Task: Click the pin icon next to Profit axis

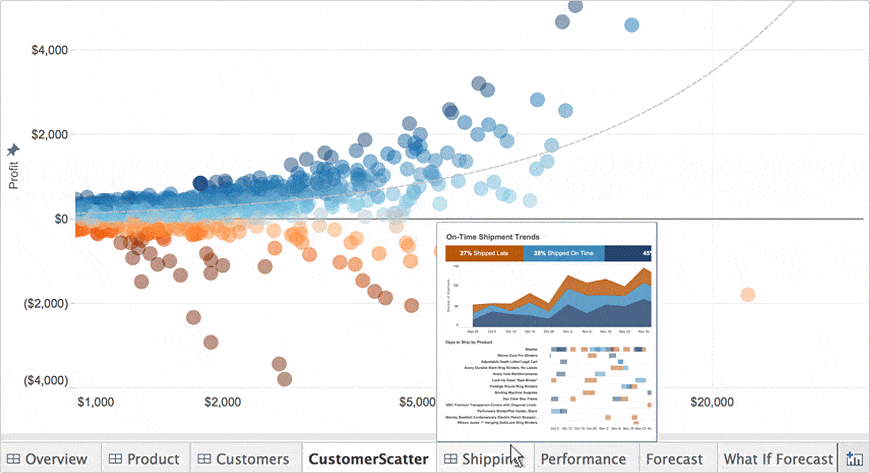Action: [13, 150]
